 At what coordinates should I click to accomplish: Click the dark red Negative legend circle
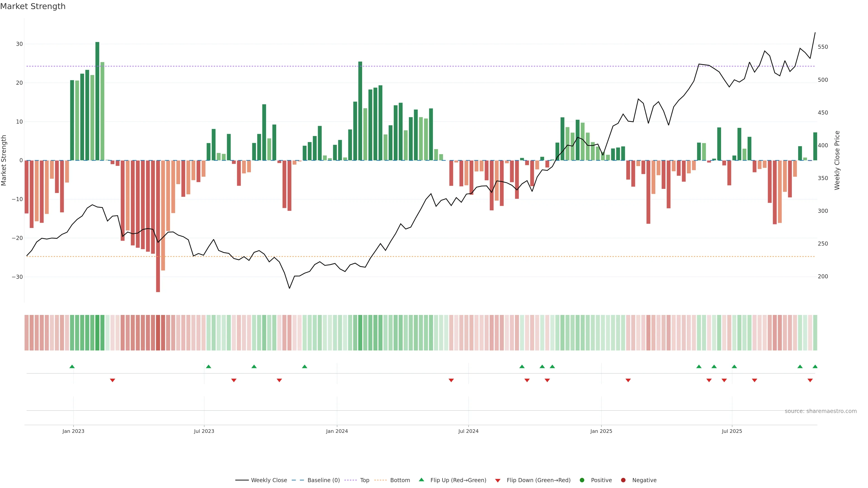tap(623, 480)
